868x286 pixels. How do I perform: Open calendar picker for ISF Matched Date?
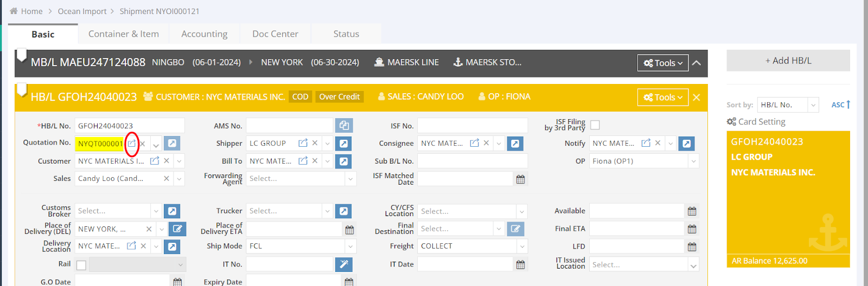click(x=520, y=179)
